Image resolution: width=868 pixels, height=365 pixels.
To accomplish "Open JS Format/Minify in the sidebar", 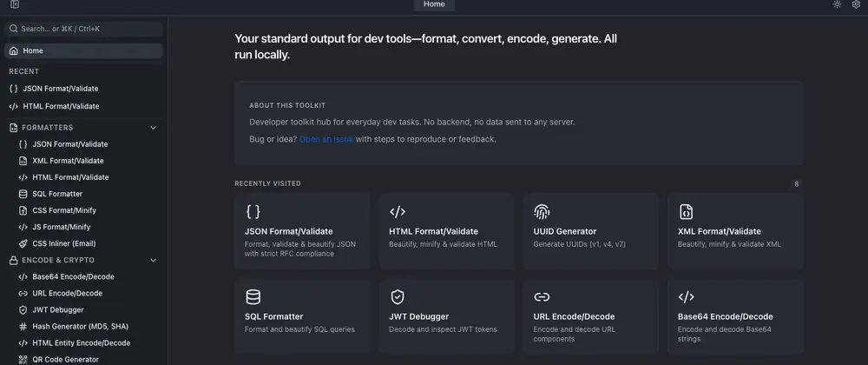I will click(x=88, y=227).
